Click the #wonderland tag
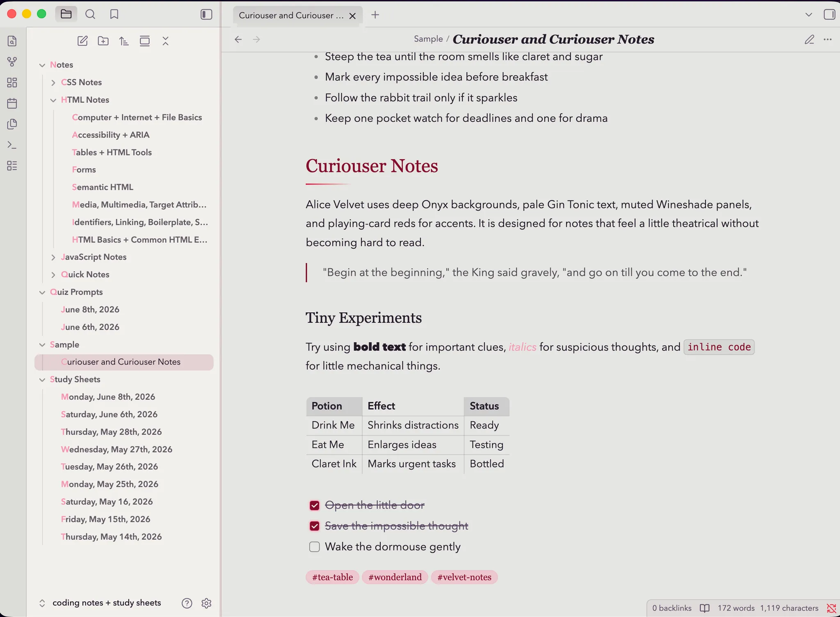The height and width of the screenshot is (617, 840). click(x=395, y=577)
